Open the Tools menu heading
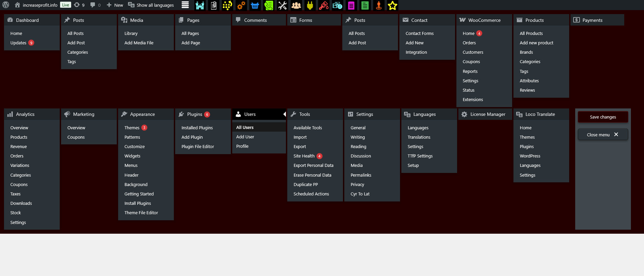This screenshot has width=644, height=276. 315,114
